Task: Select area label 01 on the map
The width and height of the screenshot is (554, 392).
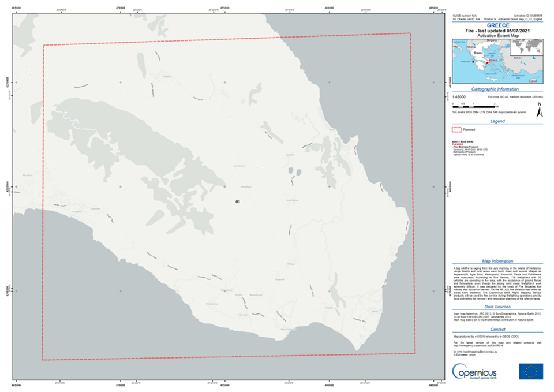Action: (x=237, y=201)
